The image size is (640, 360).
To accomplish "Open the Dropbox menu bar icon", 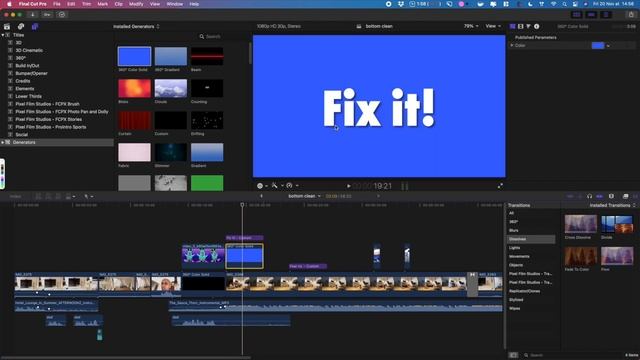I will [x=401, y=4].
